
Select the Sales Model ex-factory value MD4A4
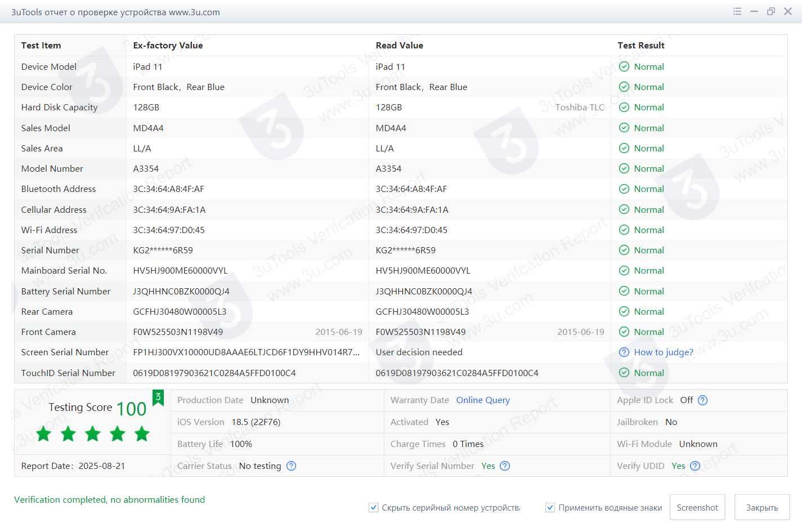[x=148, y=128]
